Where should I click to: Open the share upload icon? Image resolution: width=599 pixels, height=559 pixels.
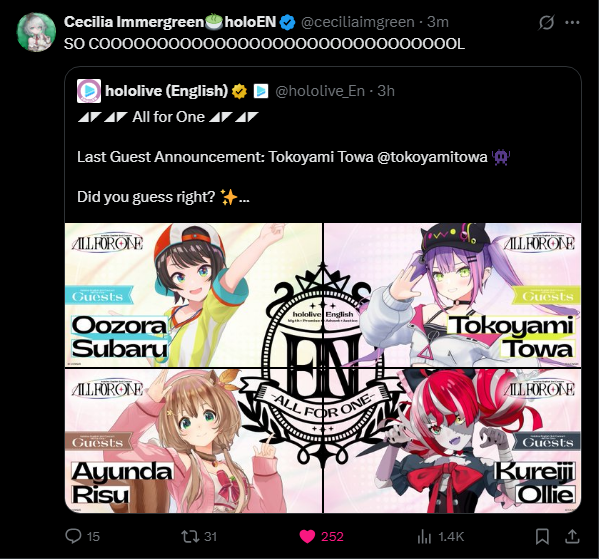[571, 536]
